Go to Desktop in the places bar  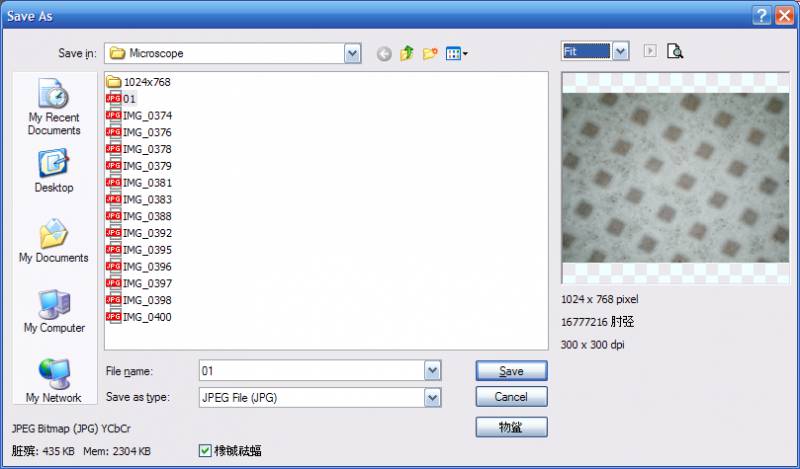53,170
